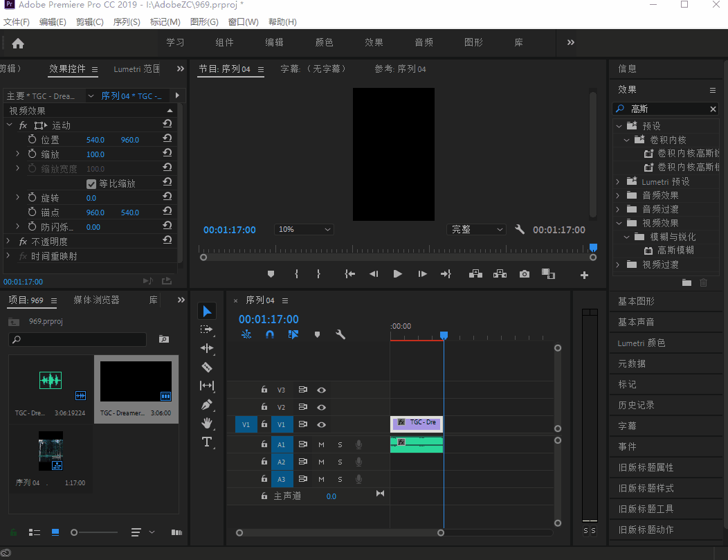This screenshot has height=560, width=728.
Task: Click the Export Frame camera icon
Action: [525, 274]
